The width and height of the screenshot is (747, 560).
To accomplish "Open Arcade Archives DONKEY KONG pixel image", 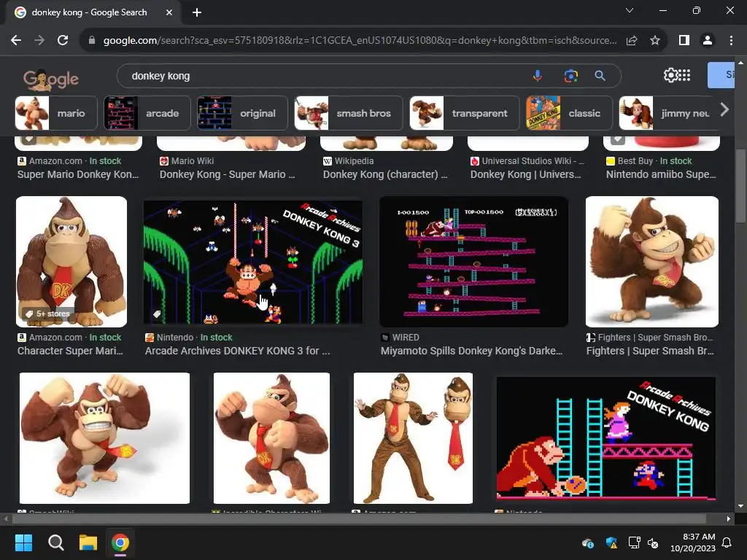I will click(x=606, y=438).
